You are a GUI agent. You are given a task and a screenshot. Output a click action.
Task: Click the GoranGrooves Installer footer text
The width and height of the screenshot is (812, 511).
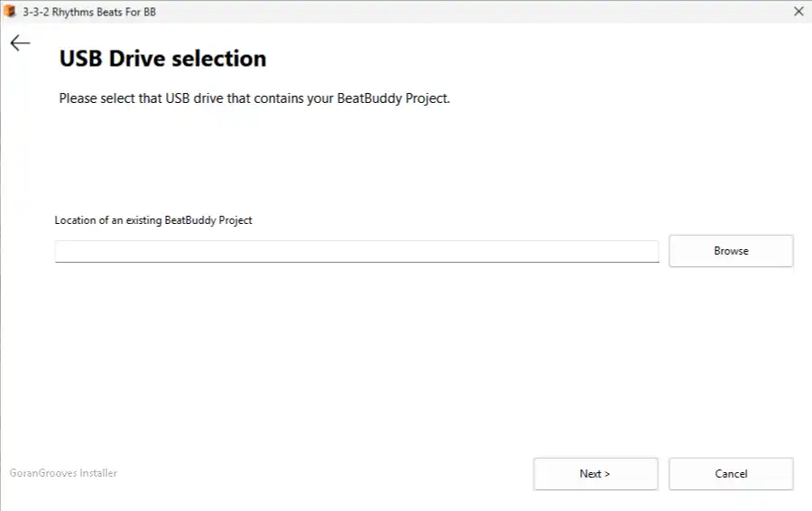[x=63, y=473]
